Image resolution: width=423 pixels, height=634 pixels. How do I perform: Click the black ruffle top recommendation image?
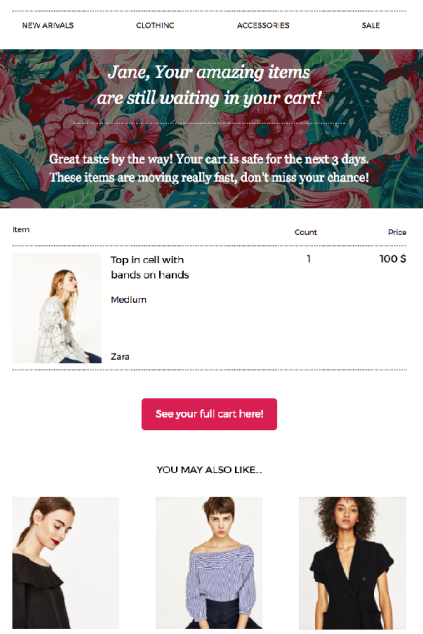(66, 563)
